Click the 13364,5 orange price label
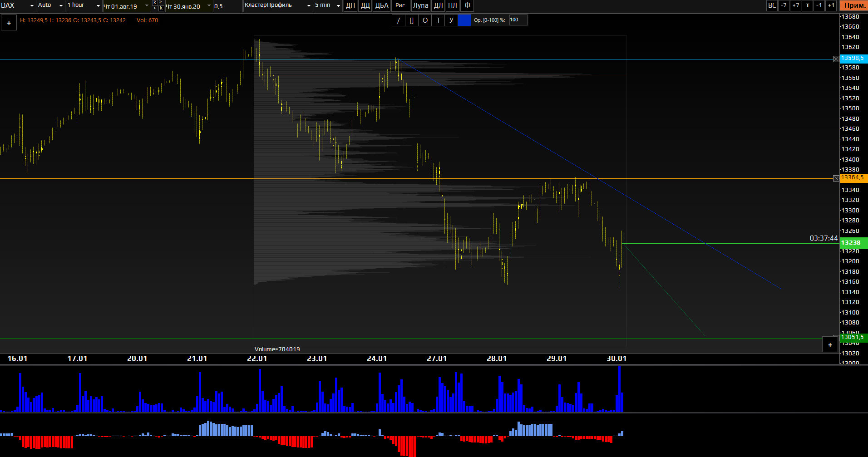 pyautogui.click(x=853, y=178)
